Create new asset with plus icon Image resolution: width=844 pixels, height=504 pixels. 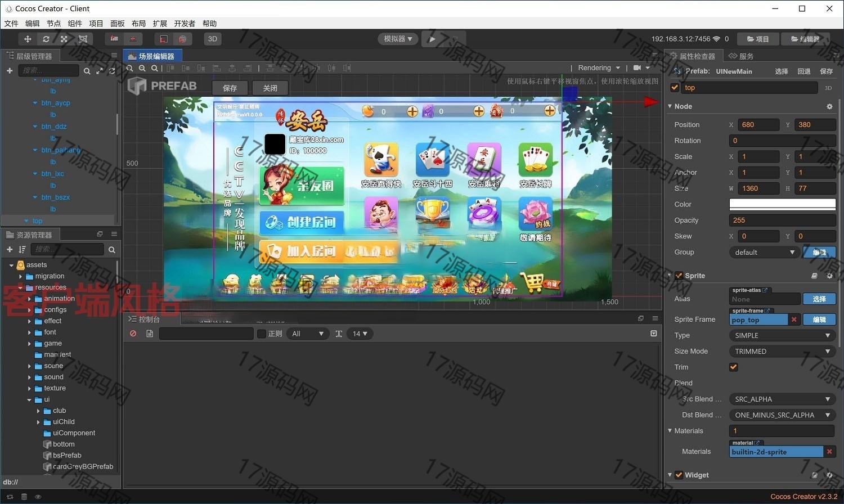click(x=10, y=249)
